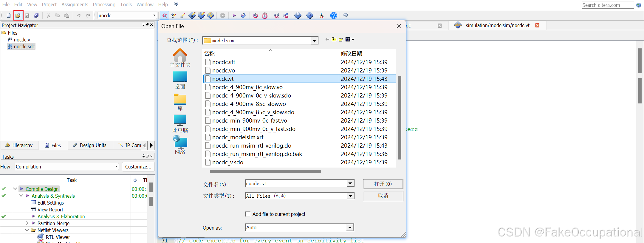Screen dimensions: 644x243
Task: Open the Processing menu
Action: click(104, 4)
